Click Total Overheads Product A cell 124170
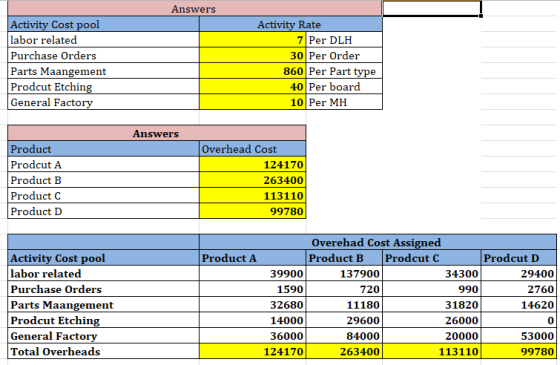The image size is (560, 365). coord(252,351)
